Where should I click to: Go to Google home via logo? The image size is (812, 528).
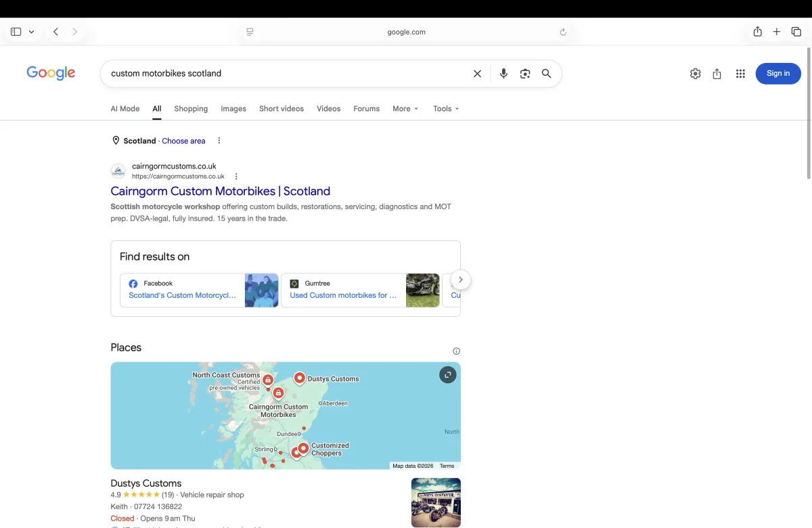point(51,73)
